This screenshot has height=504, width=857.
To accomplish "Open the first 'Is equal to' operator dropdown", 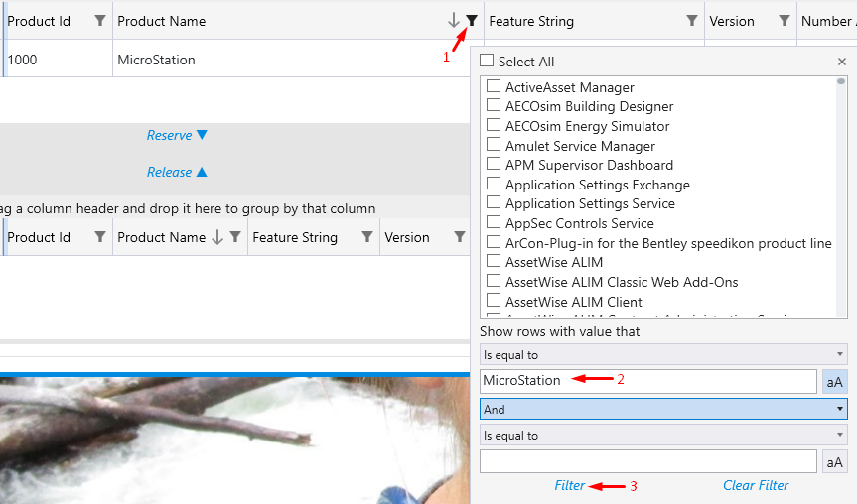I will pyautogui.click(x=663, y=354).
